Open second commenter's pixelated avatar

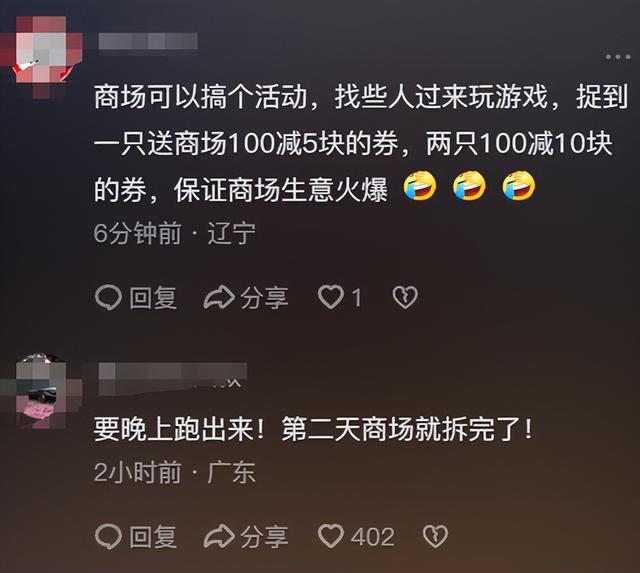click(41, 390)
